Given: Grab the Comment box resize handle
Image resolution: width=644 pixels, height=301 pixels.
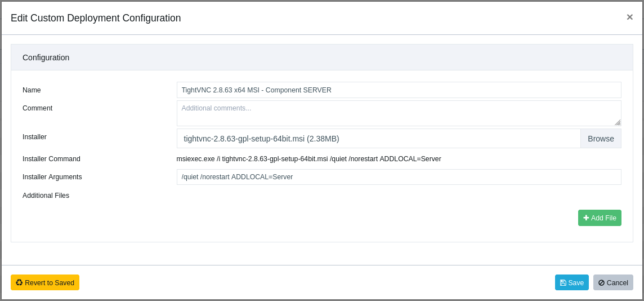Looking at the screenshot, I should [618, 122].
